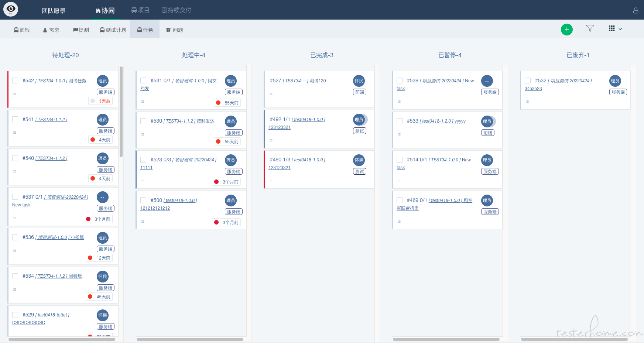
Task: Click the 服务端 tag on task #530
Action: tap(234, 133)
